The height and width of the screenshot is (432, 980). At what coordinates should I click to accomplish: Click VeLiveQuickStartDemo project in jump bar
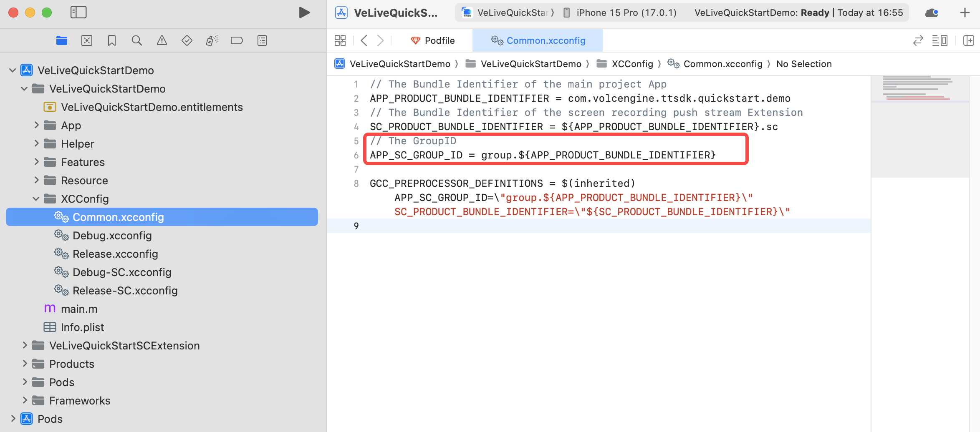[392, 64]
